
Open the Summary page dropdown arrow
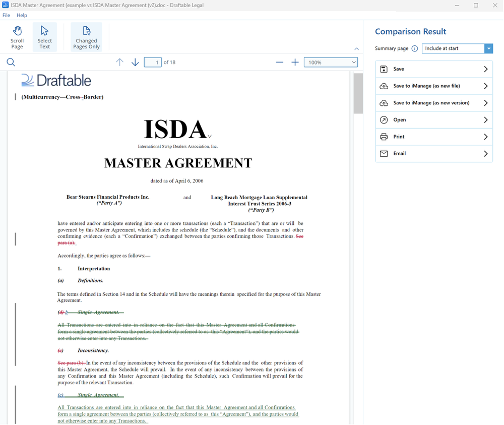click(x=488, y=48)
